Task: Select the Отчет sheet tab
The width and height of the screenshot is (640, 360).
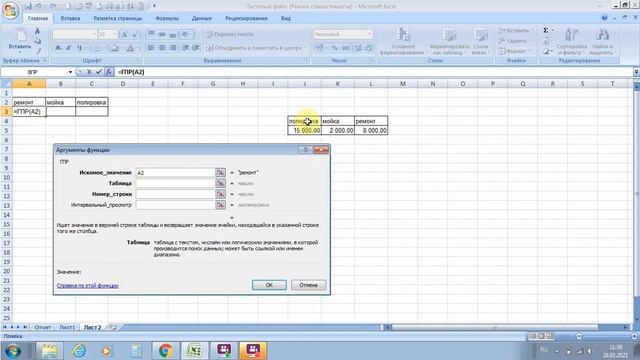Action: click(42, 327)
